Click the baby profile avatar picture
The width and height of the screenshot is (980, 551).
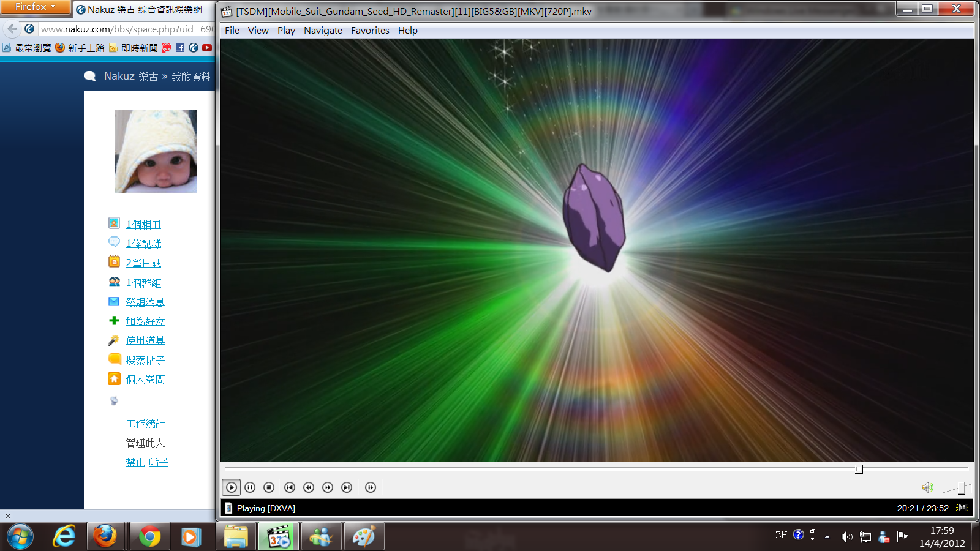pyautogui.click(x=156, y=151)
